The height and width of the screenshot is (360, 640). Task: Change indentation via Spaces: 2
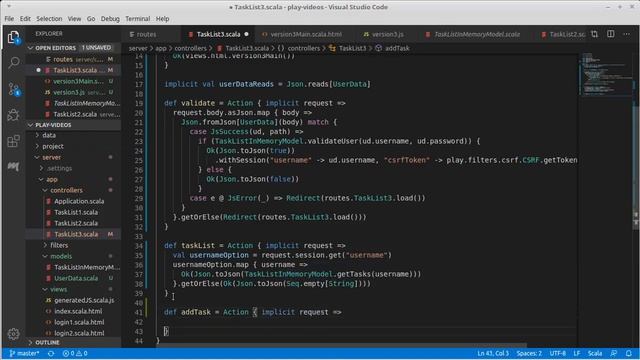[529, 353]
